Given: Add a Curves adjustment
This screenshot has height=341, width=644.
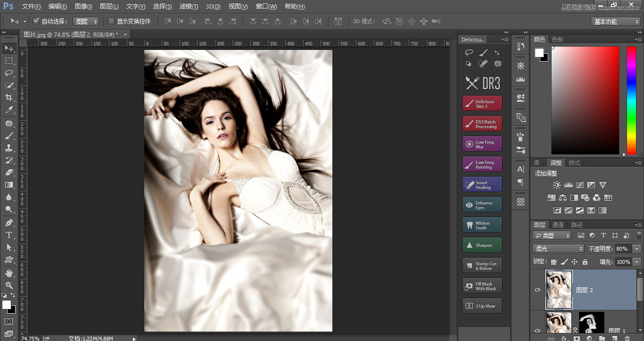Looking at the screenshot, I should 580,185.
